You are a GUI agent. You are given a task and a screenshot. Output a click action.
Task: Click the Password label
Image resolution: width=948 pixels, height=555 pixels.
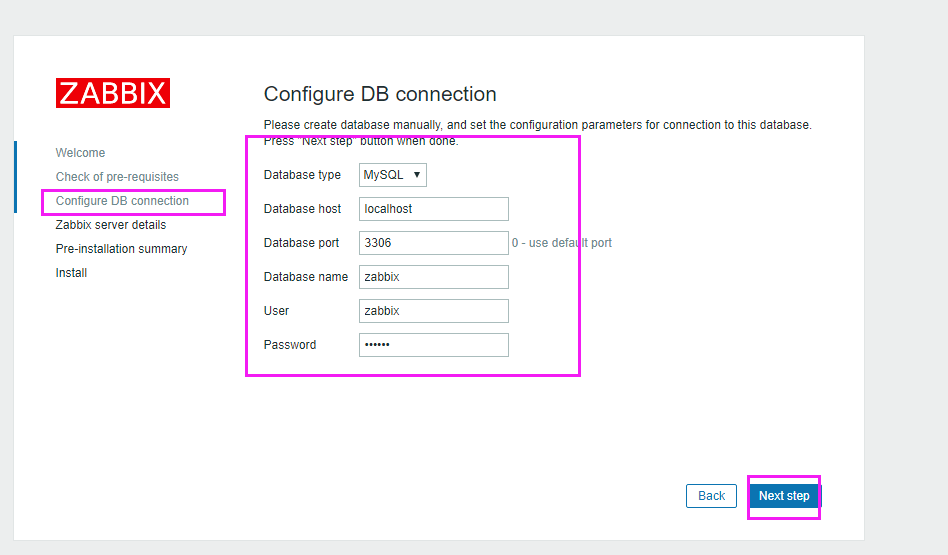coord(290,345)
